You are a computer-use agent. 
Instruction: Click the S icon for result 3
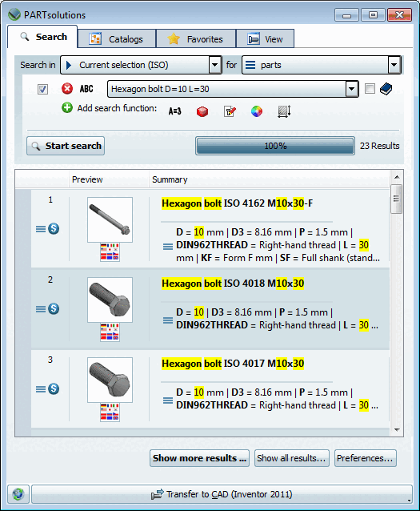(54, 388)
